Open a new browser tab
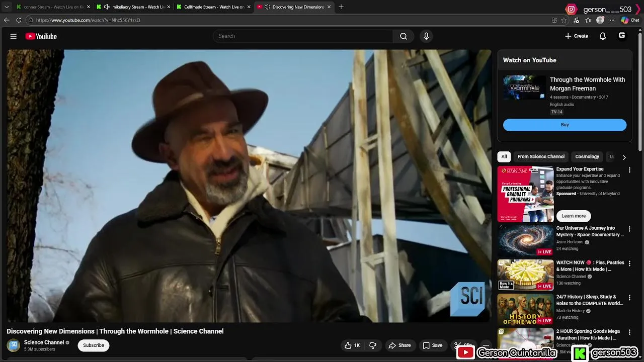Screen dimensions: 644x362 341,7
